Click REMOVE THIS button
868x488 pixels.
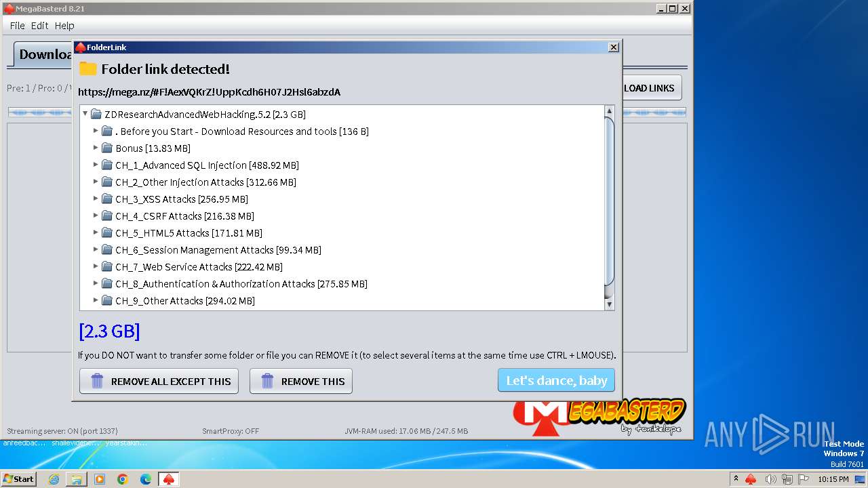(300, 381)
